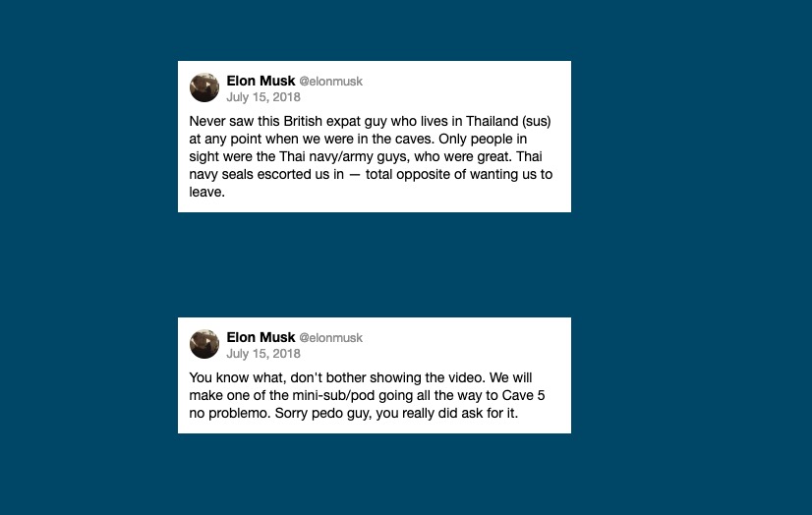Open Elon Musk's name on the mini-sub tweet
Image resolution: width=812 pixels, height=515 pixels.
[261, 337]
